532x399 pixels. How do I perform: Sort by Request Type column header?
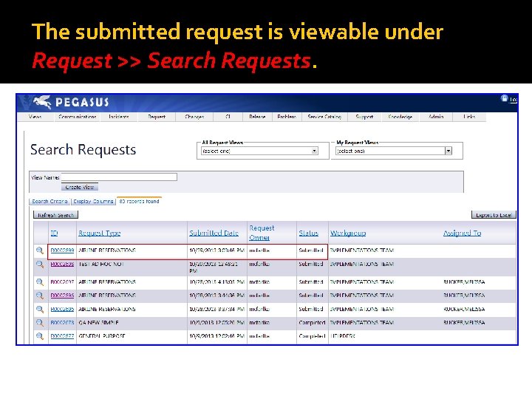100,233
